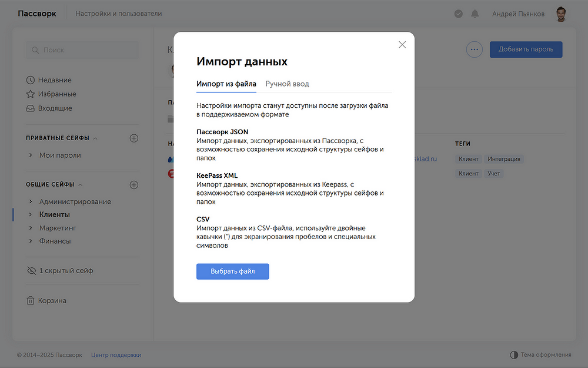Image resolution: width=588 pixels, height=368 pixels.
Task: Click the Клиент tag beside Учет
Action: pyautogui.click(x=469, y=174)
